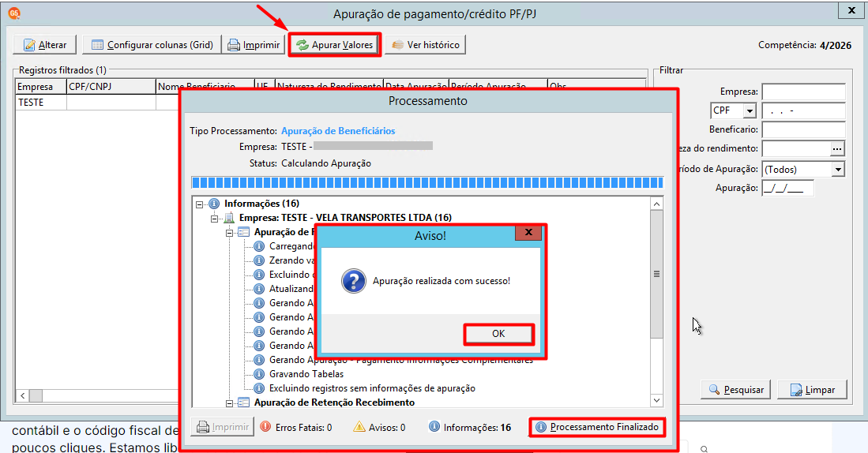Image resolution: width=868 pixels, height=453 pixels.
Task: Click the Informações info icon in footer
Action: coord(434,427)
